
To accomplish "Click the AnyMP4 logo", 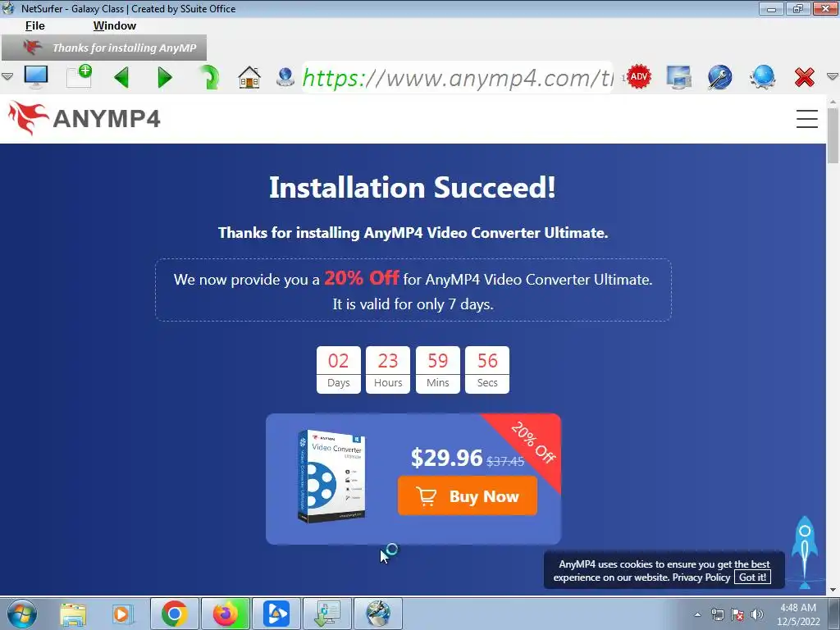I will tap(84, 118).
